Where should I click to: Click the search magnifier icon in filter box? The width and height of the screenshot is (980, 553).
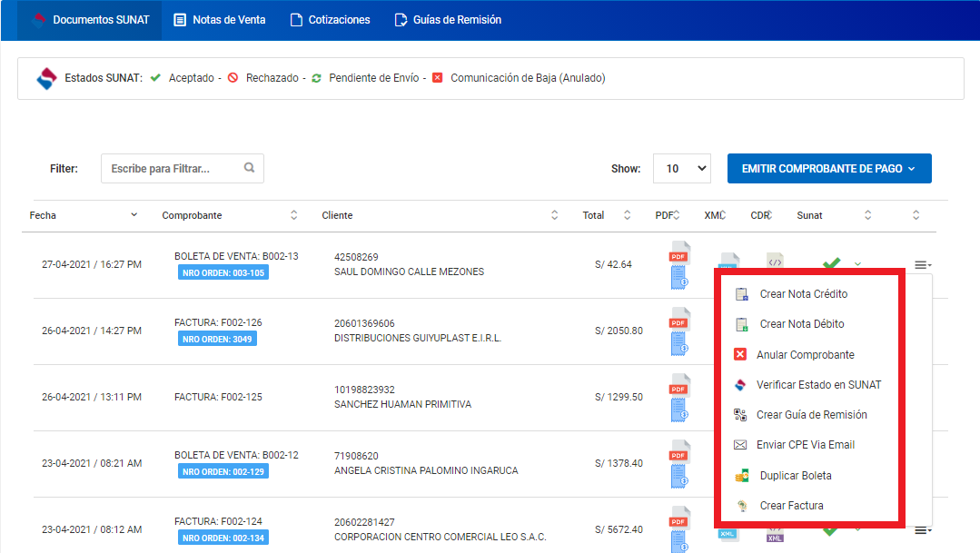250,168
